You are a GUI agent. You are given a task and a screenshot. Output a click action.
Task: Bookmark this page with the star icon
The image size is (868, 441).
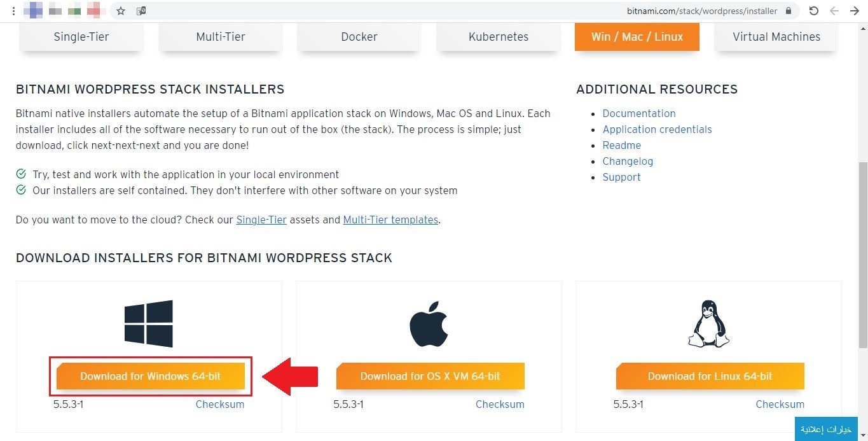[121, 11]
